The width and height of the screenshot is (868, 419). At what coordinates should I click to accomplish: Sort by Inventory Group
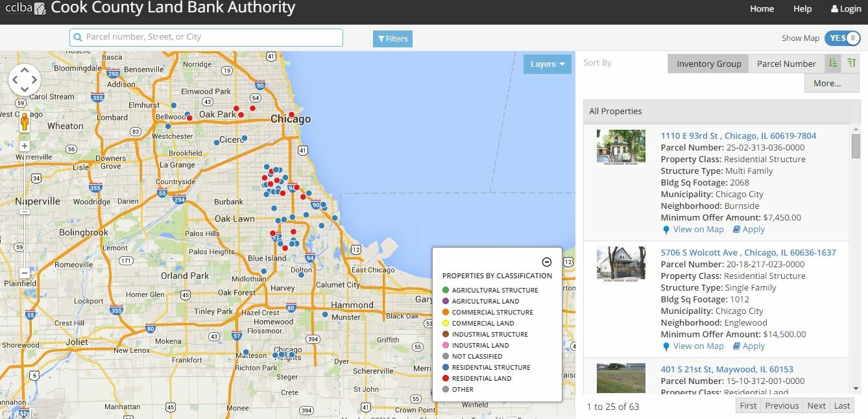point(708,64)
